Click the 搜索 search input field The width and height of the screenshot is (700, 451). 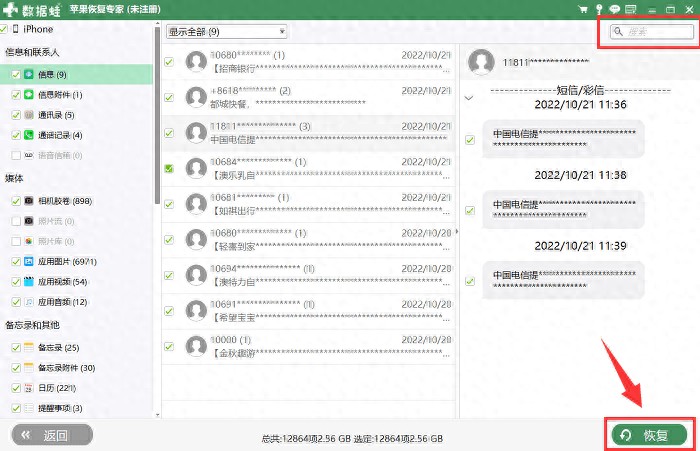(x=652, y=32)
